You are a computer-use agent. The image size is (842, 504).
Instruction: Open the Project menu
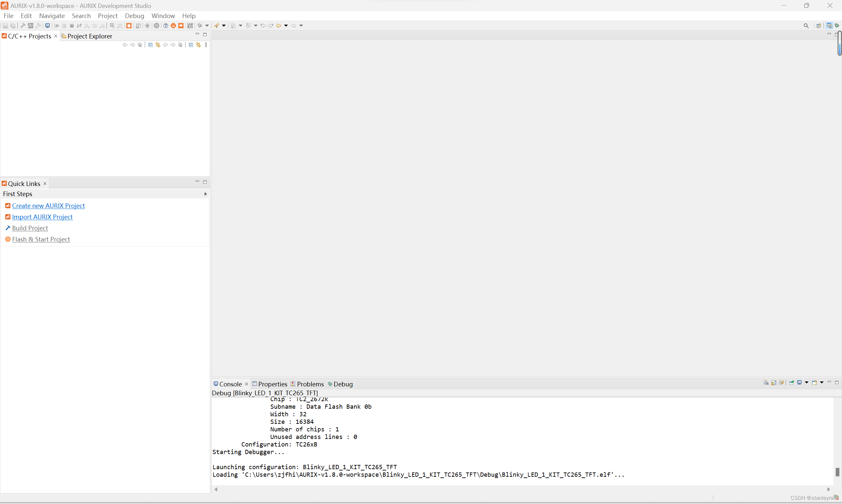[x=108, y=16]
